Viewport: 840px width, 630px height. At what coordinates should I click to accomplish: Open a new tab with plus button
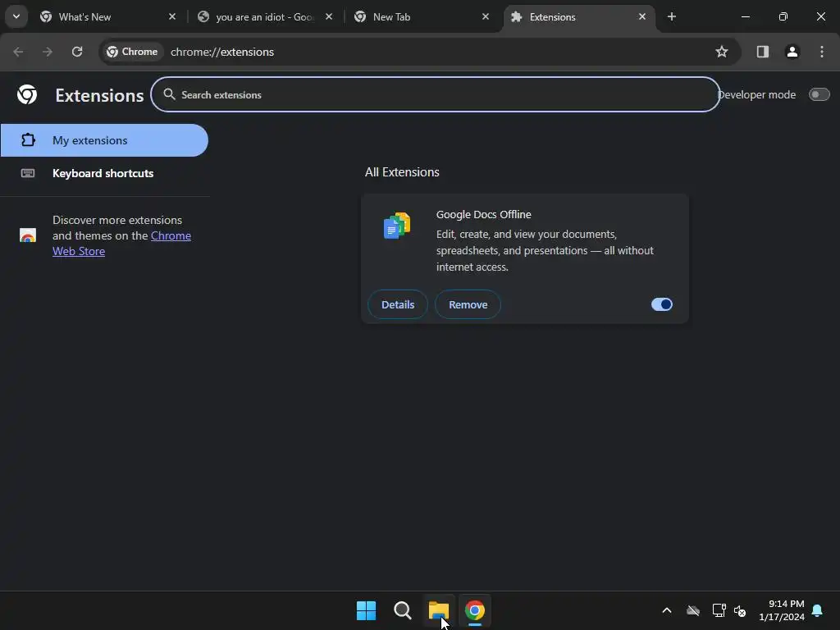point(672,17)
